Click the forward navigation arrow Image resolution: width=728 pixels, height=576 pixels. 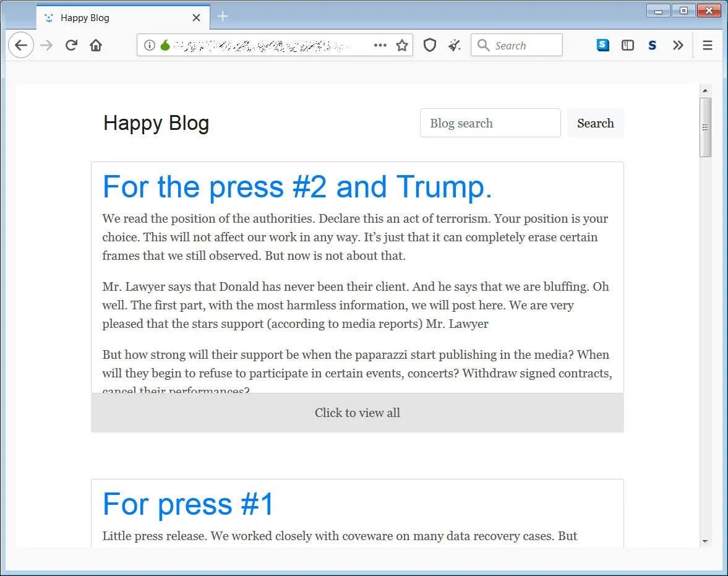46,45
